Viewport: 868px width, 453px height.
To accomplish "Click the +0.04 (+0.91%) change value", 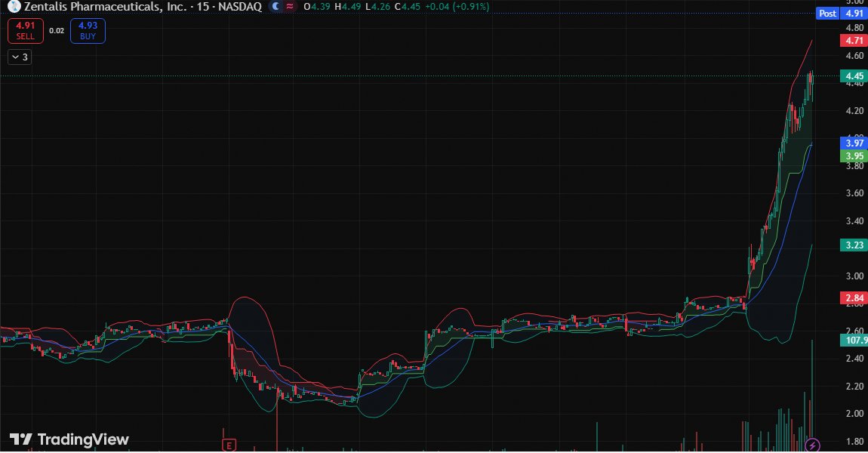I will [x=457, y=7].
